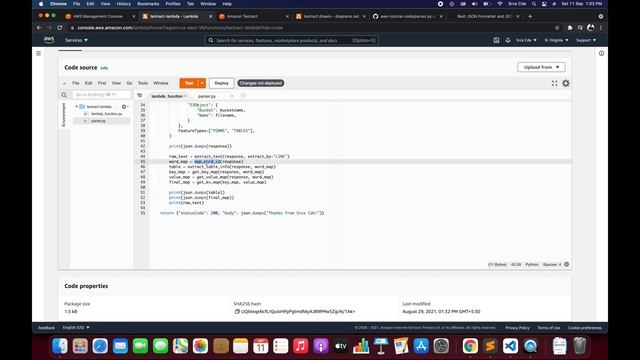The height and width of the screenshot is (360, 640).
Task: Collapse the textract-lambda folder
Action: tap(76, 107)
